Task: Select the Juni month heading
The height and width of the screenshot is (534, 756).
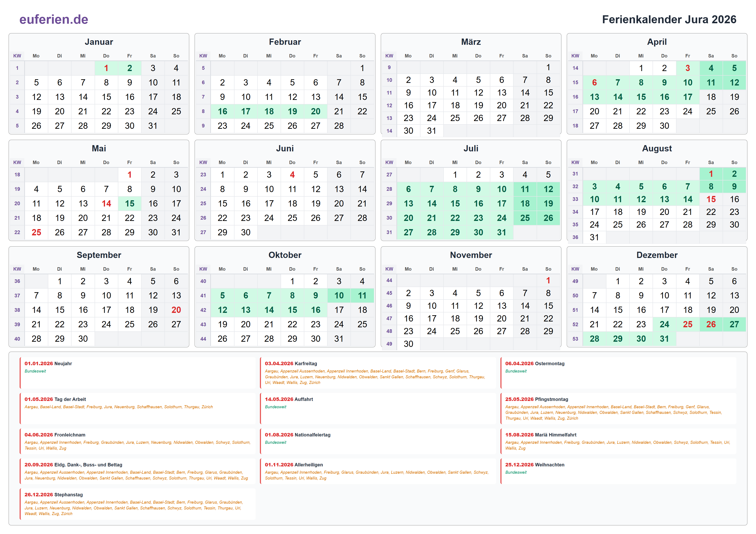Action: tap(285, 148)
